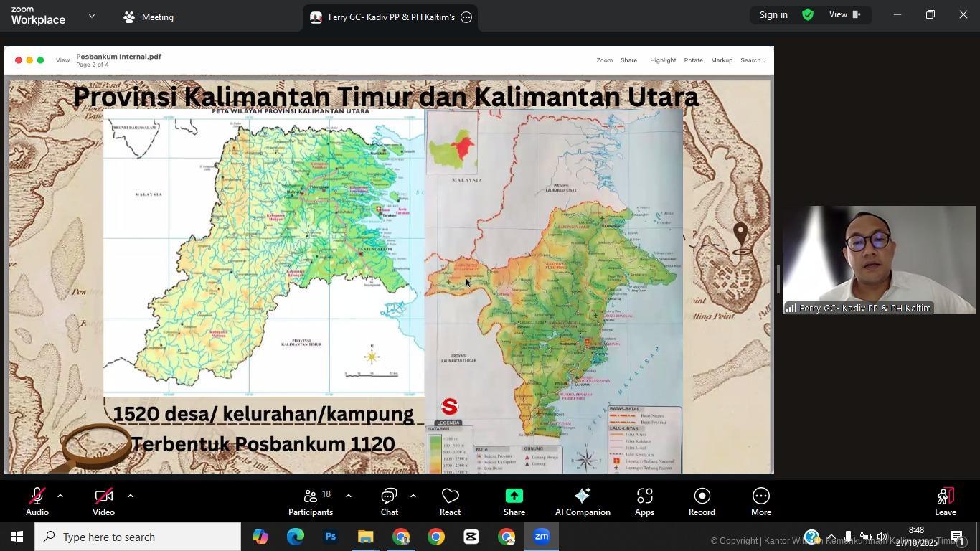Image resolution: width=980 pixels, height=551 pixels.
Task: Unmute the Audio microphone
Action: point(37,502)
